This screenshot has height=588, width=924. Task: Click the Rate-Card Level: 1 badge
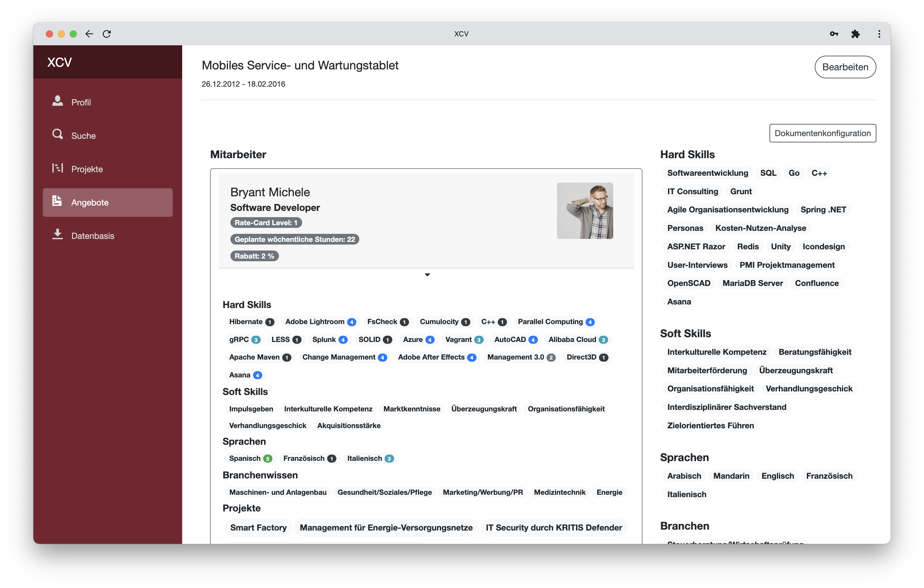point(266,223)
